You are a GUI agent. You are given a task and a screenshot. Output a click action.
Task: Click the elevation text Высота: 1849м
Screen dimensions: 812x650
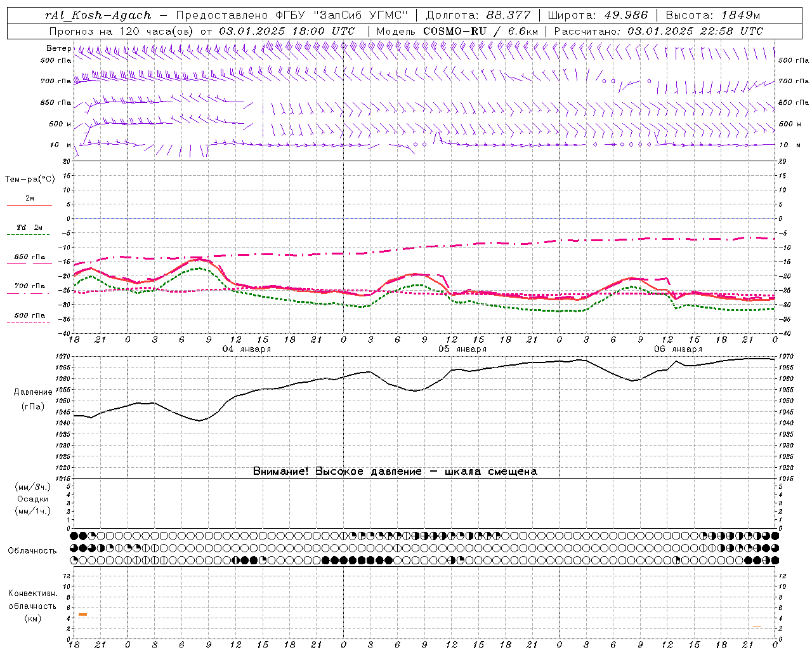pos(713,15)
